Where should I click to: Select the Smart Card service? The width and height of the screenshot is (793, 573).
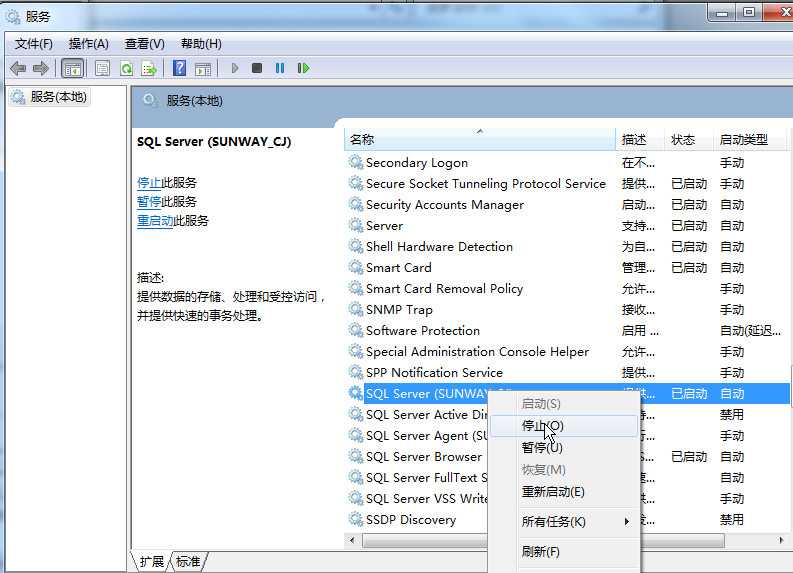point(566,268)
